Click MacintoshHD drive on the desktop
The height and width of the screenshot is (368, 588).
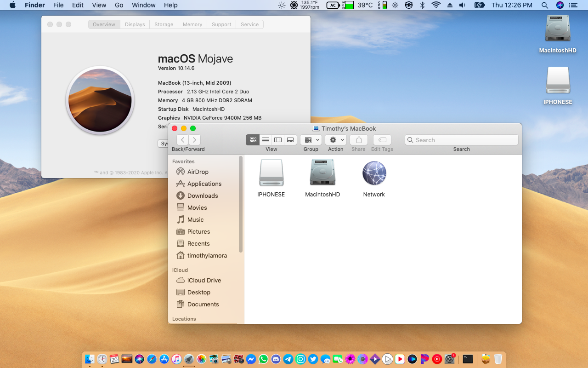pos(558,34)
